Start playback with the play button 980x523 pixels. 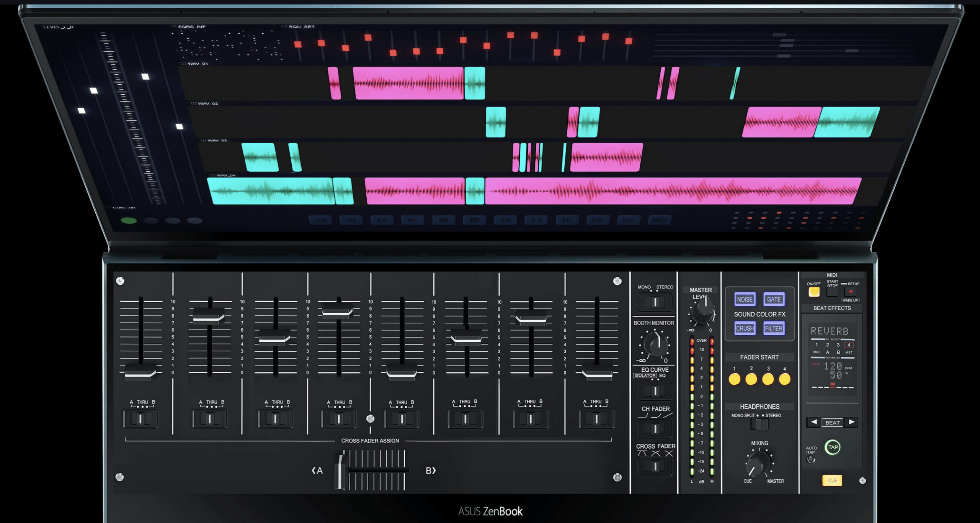click(x=413, y=220)
